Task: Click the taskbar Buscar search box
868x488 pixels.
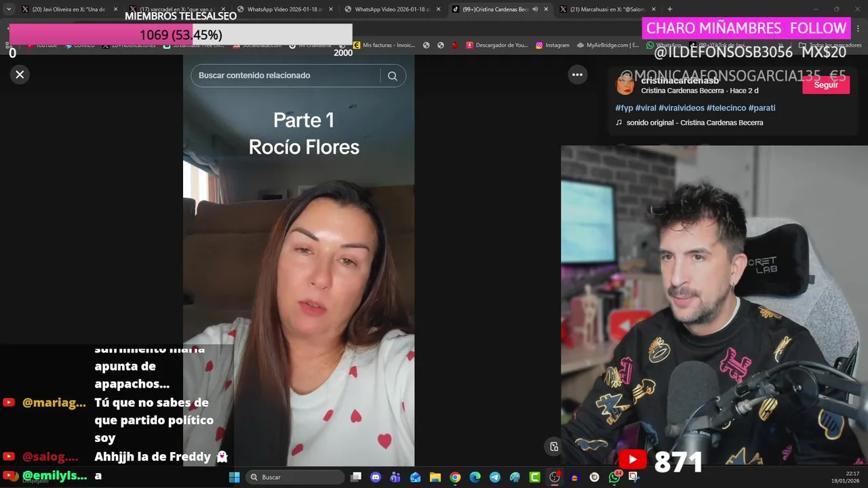Action: pos(295,477)
